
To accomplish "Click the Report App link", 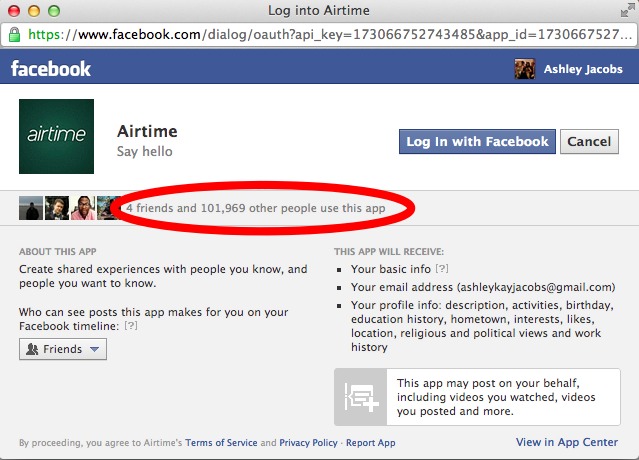I will pyautogui.click(x=370, y=442).
